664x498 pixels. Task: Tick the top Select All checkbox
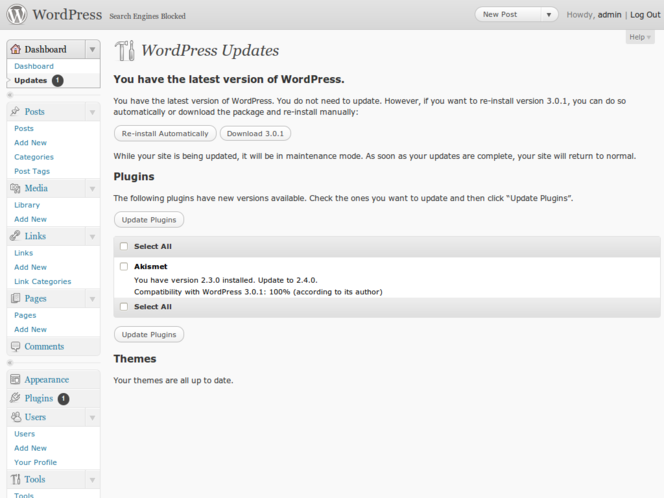(124, 246)
